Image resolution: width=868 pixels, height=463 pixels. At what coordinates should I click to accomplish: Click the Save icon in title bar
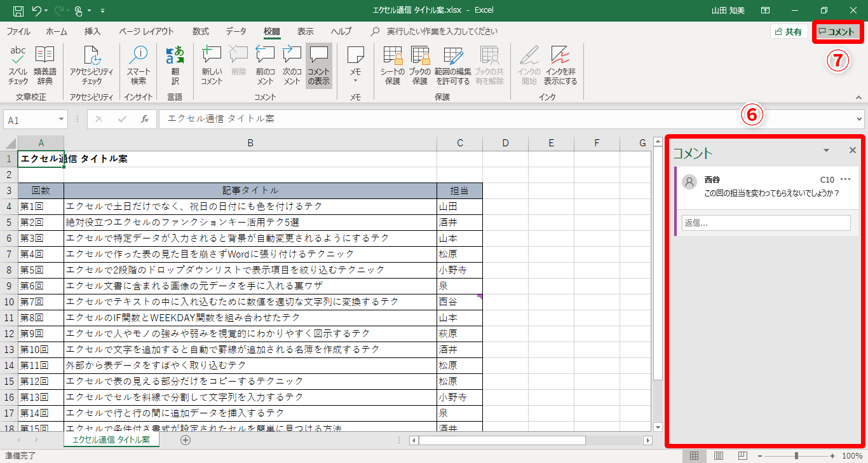(18, 11)
